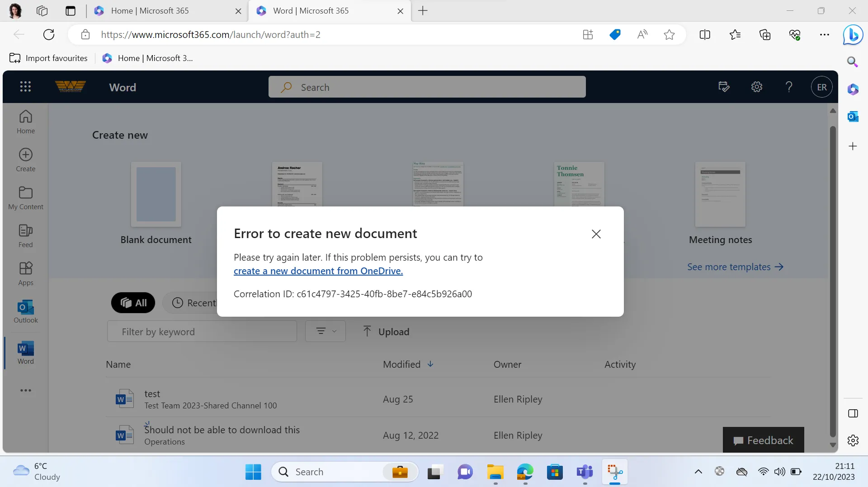Open Outlook in the Edge sidebar
This screenshot has width=868, height=487.
(853, 117)
